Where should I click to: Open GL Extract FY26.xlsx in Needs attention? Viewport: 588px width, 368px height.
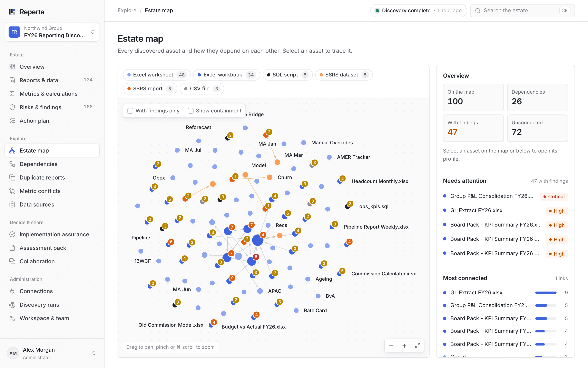tap(505, 211)
